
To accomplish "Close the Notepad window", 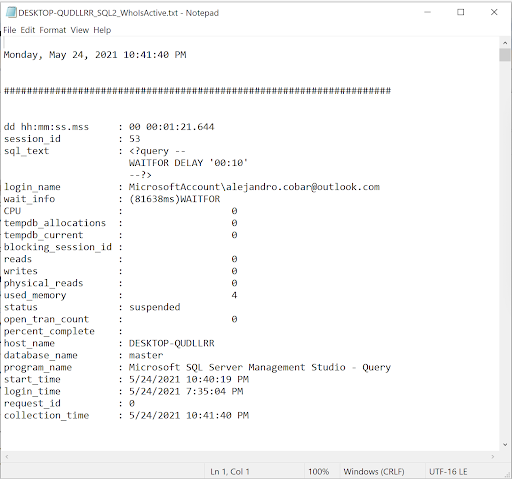I will tap(494, 12).
